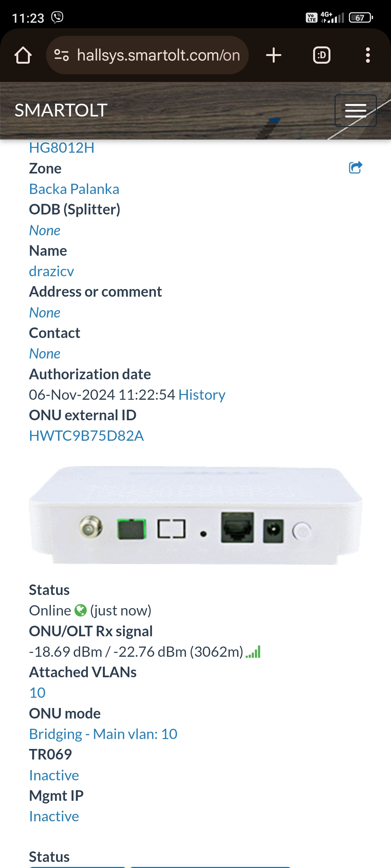
Task: Tap the browser home icon
Action: (x=23, y=55)
